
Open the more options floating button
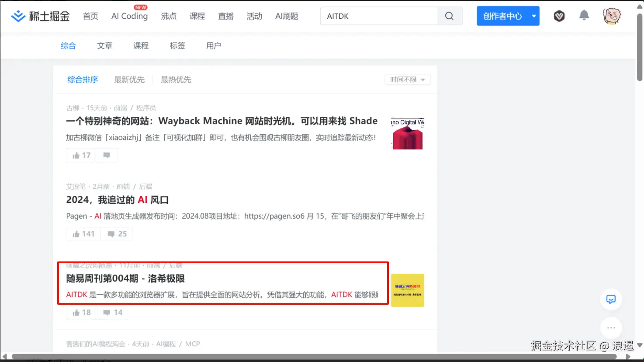click(611, 327)
